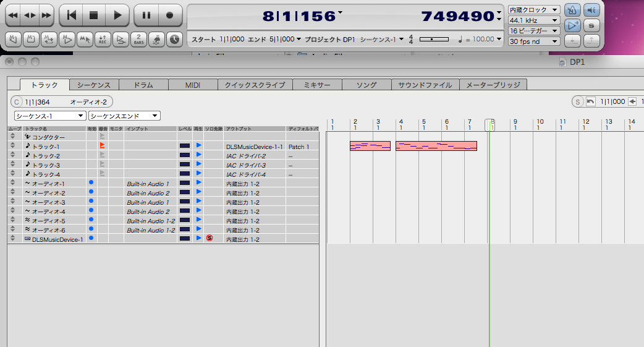Click the level meter of オーディオ-5

tap(185, 220)
